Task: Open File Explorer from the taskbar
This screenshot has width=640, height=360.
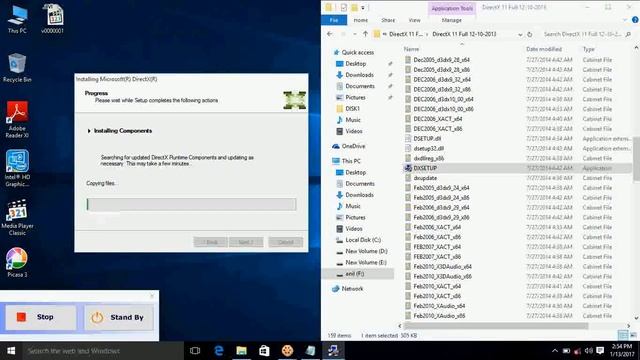Action: coord(242,351)
